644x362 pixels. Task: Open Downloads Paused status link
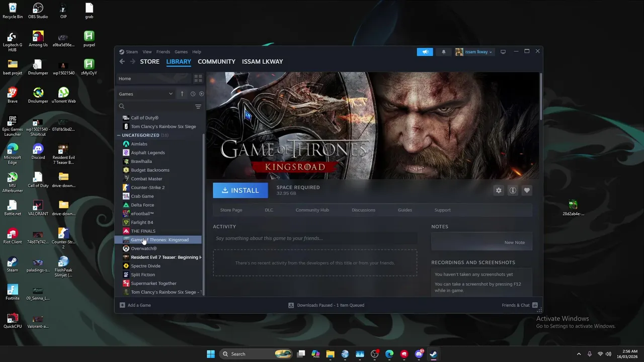[x=326, y=305]
